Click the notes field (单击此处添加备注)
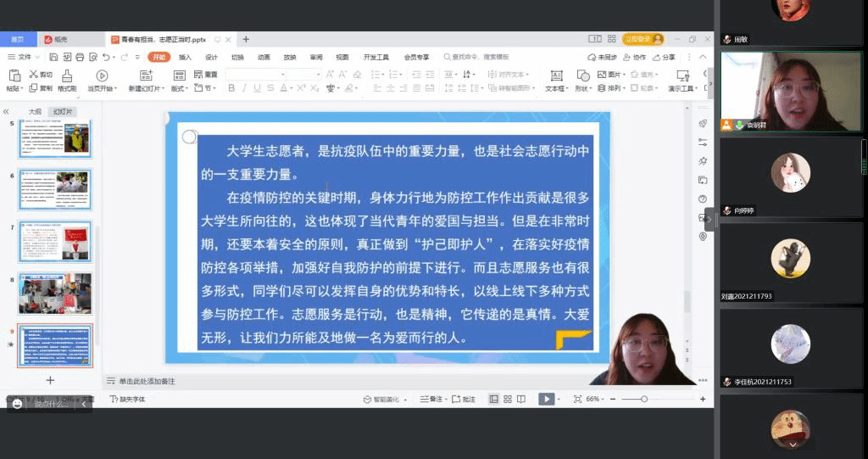 [x=147, y=382]
